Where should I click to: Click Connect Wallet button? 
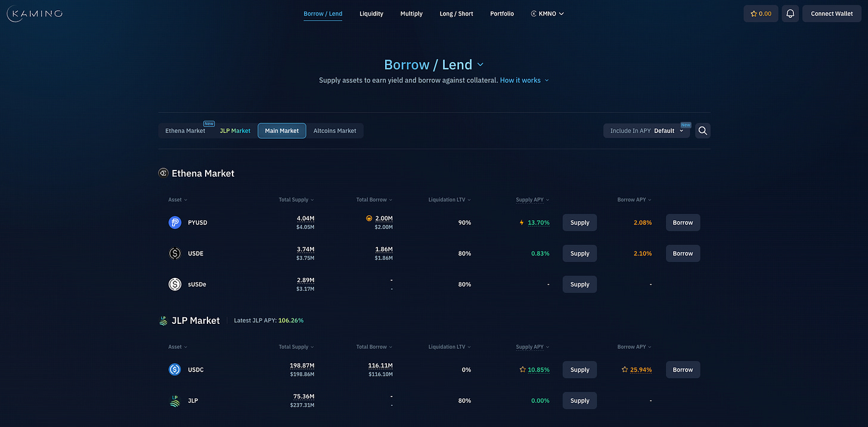(832, 13)
